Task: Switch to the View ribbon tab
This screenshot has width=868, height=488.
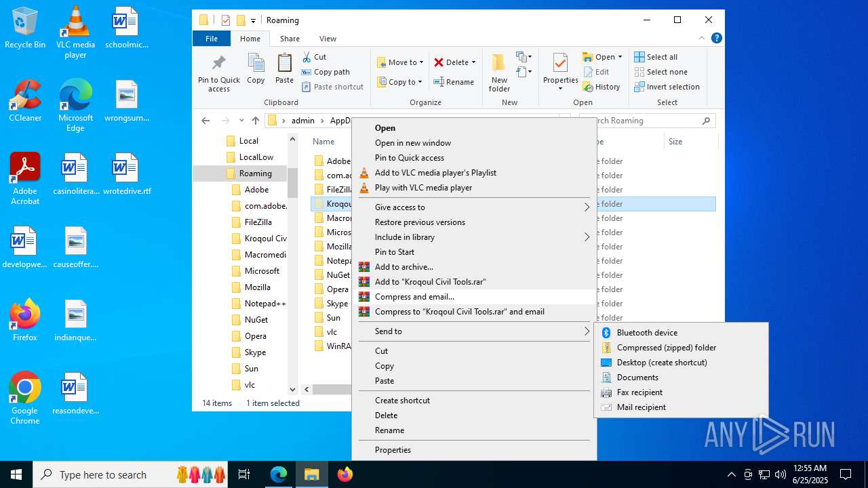Action: 328,39
